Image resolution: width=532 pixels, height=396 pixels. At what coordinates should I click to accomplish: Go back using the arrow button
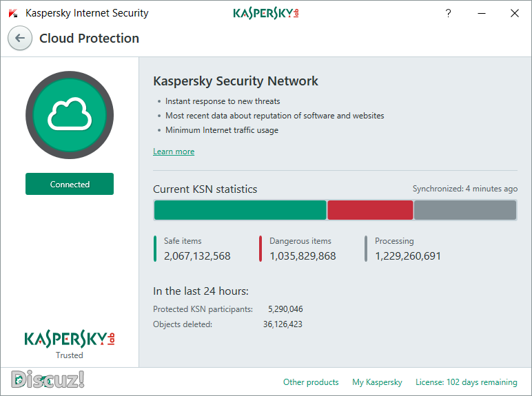[20, 38]
